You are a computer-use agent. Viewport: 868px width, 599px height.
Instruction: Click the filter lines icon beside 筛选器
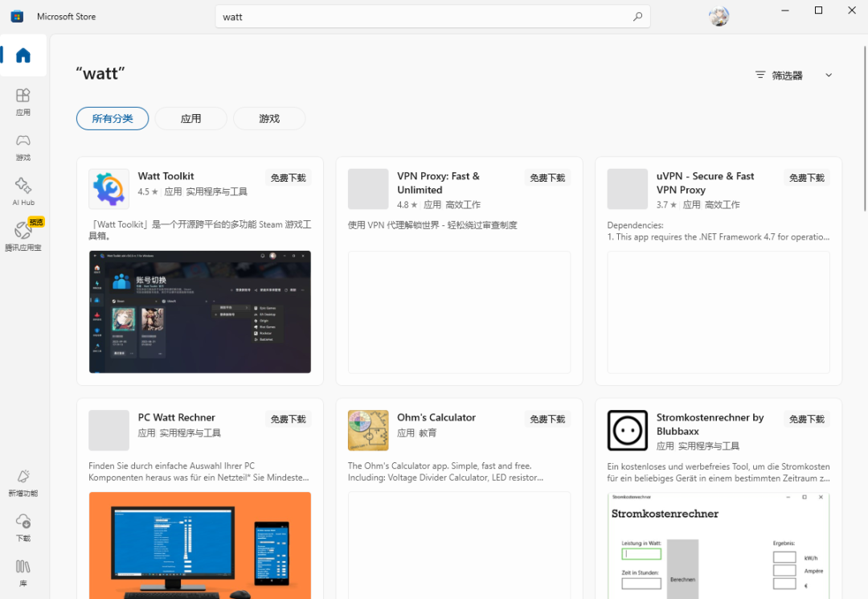pyautogui.click(x=760, y=75)
